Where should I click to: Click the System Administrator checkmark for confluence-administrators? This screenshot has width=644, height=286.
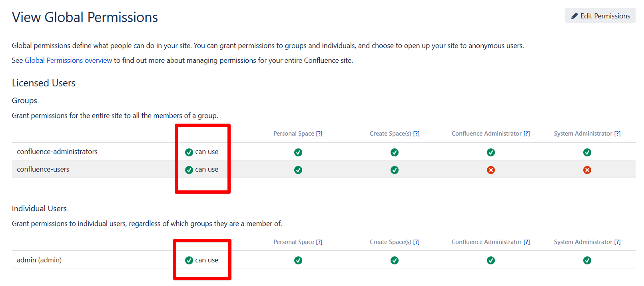587,152
